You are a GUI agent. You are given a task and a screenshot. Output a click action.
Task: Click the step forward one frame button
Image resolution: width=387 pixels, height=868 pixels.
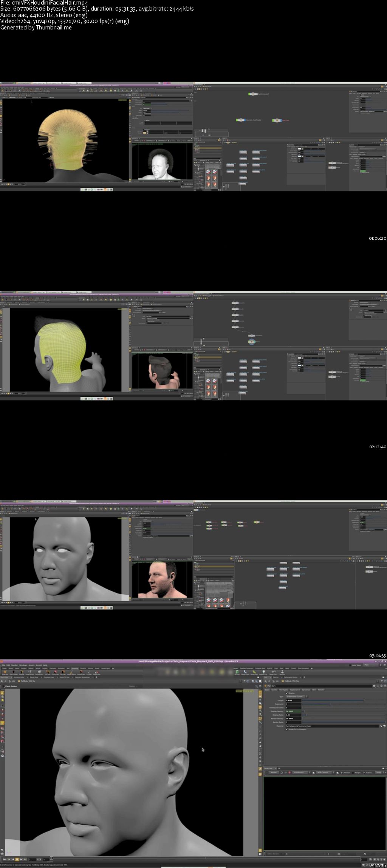pos(25,859)
